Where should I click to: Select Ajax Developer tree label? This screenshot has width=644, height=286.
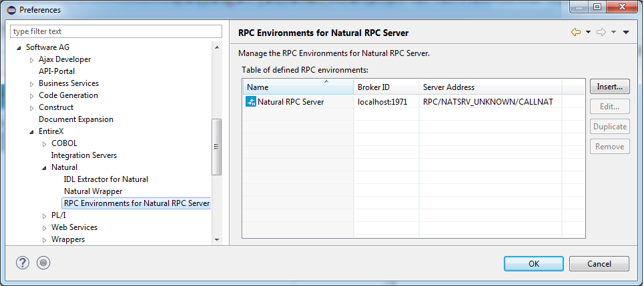tap(65, 59)
